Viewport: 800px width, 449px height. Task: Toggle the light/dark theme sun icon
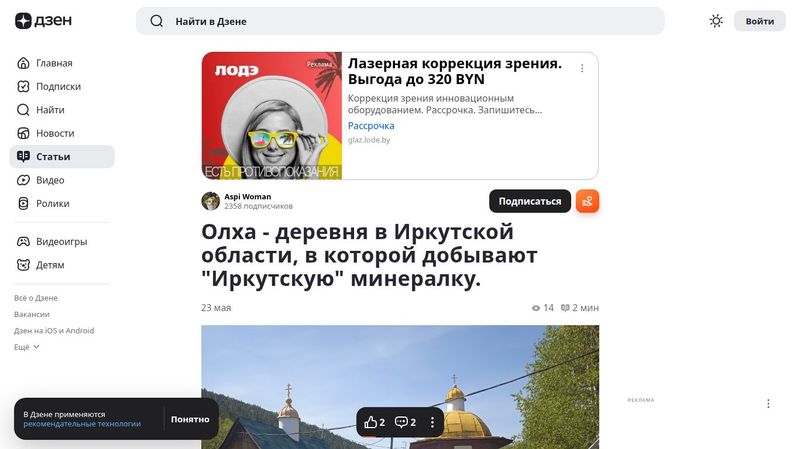[716, 21]
